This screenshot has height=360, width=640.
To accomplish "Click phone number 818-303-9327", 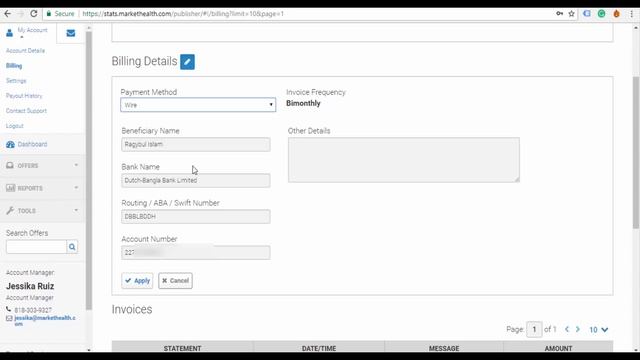I will 33,310.
